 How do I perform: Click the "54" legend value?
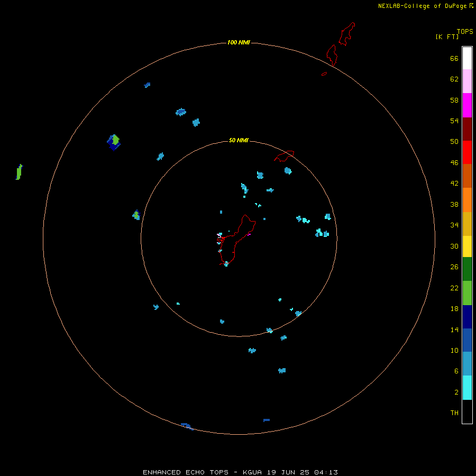pyautogui.click(x=454, y=121)
